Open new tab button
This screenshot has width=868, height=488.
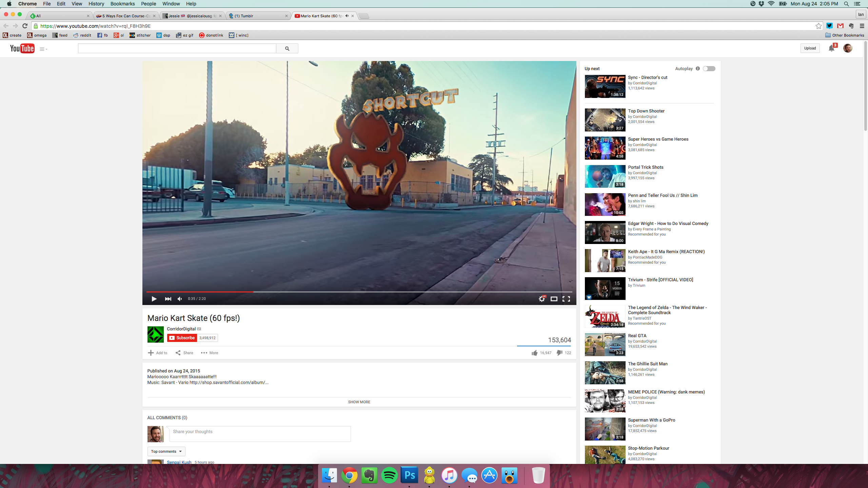tap(363, 16)
